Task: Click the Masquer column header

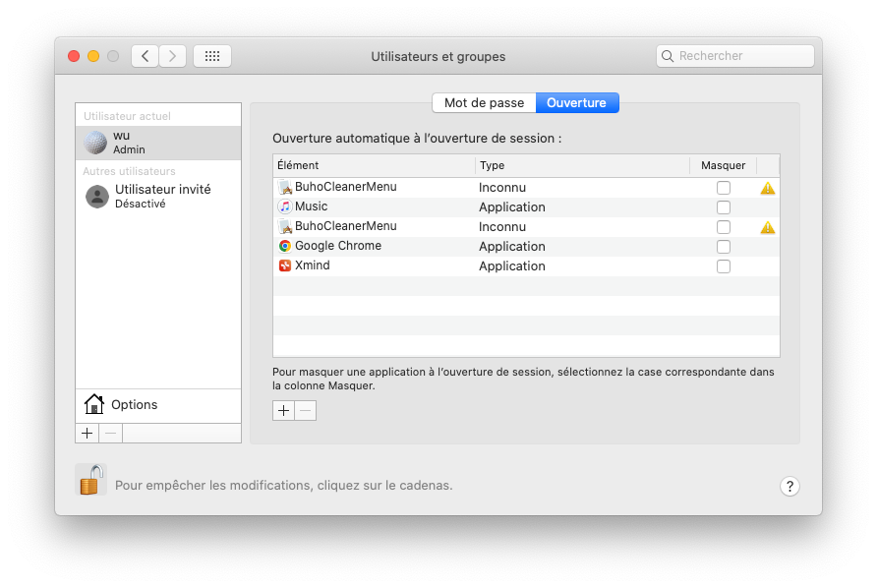Action: click(724, 165)
